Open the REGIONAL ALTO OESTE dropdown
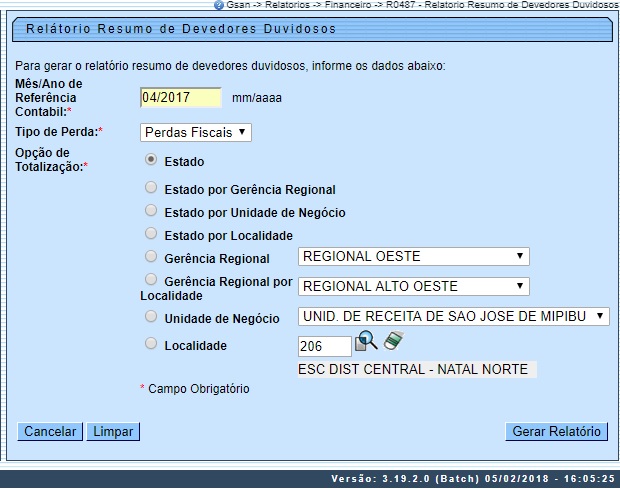The width and height of the screenshot is (620, 489). point(414,287)
